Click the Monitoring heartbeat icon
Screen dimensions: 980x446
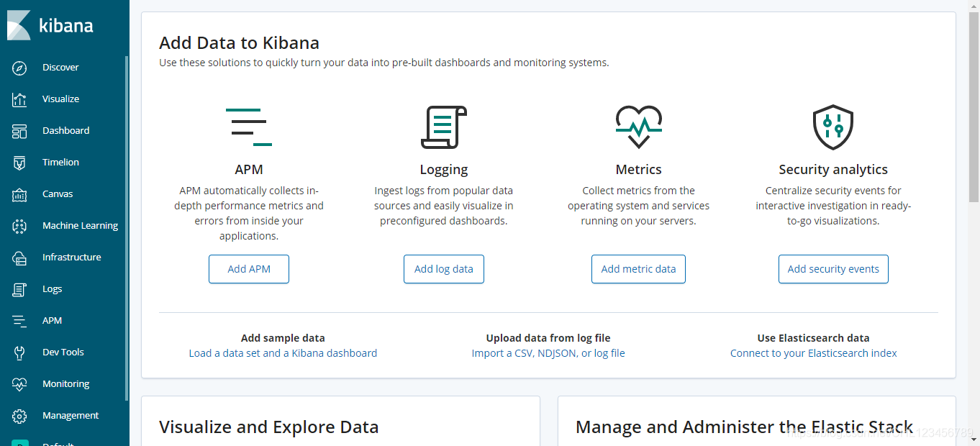(19, 384)
